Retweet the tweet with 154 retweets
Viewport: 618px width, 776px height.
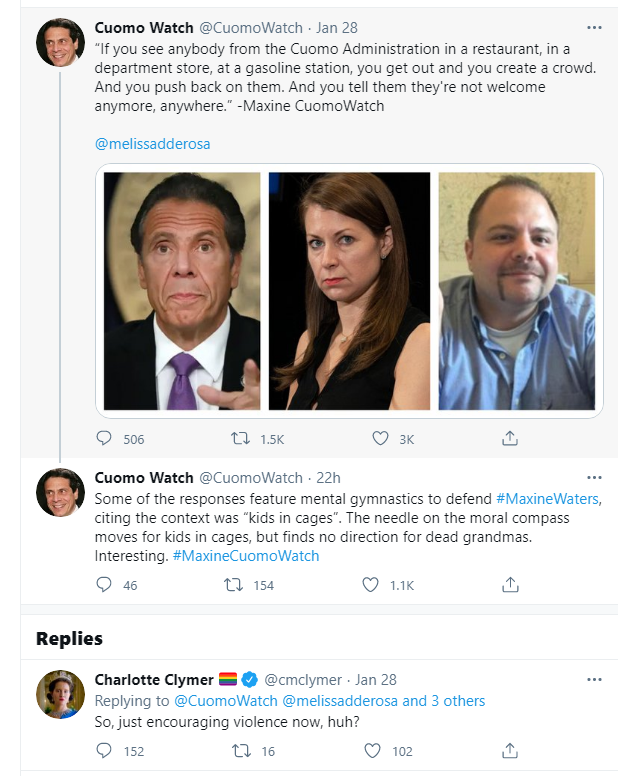[241, 585]
